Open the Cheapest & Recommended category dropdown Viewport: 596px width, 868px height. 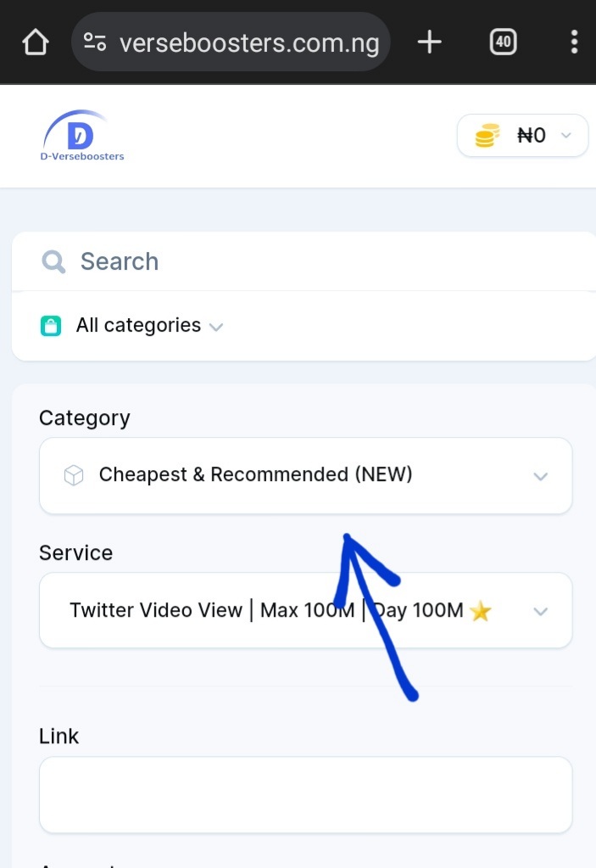coord(306,475)
